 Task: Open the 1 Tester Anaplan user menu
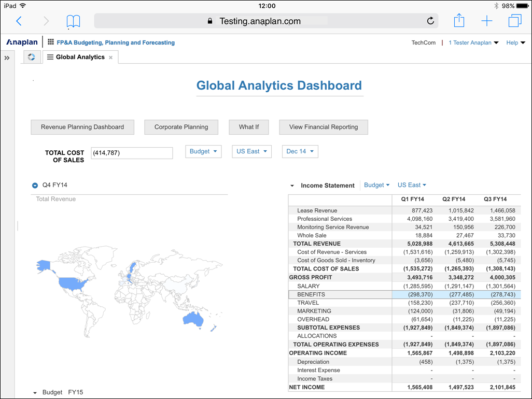pos(473,43)
